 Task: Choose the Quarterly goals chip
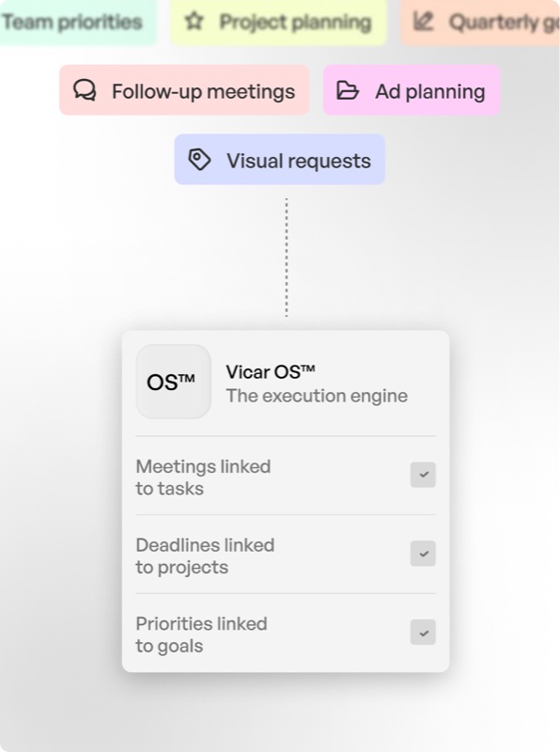[480, 22]
